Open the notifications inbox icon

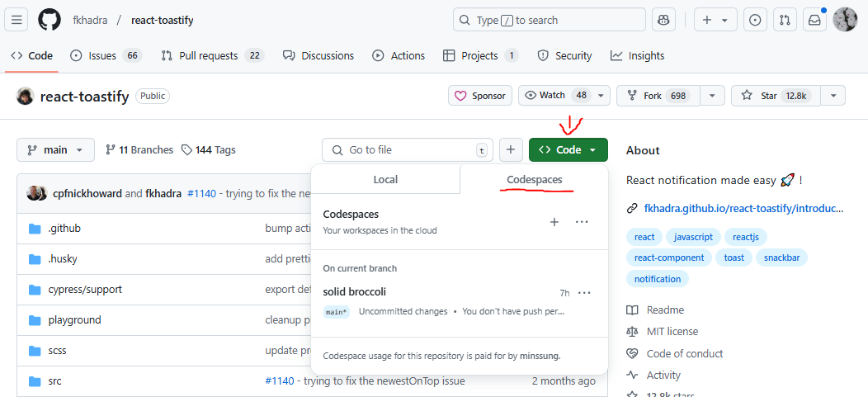814,20
